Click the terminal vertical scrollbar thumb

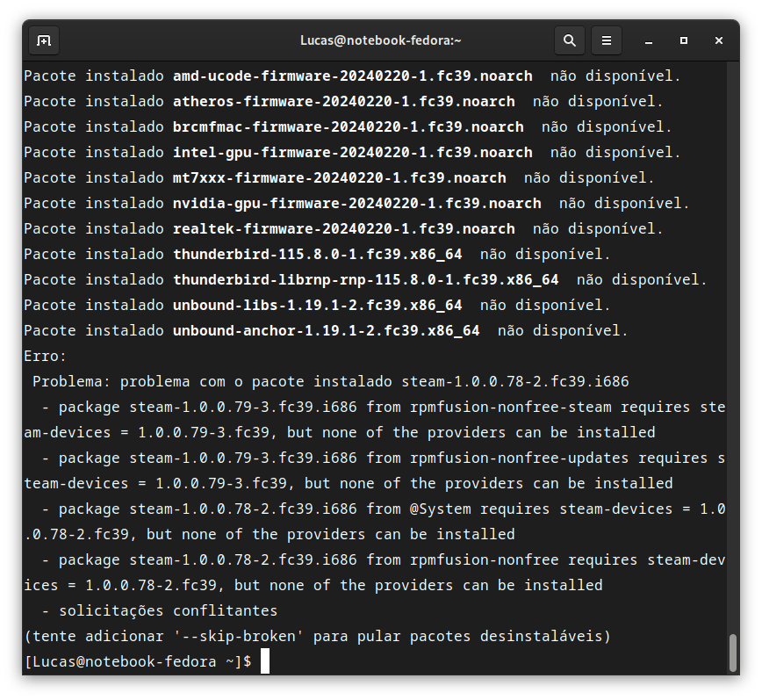pyautogui.click(x=733, y=653)
